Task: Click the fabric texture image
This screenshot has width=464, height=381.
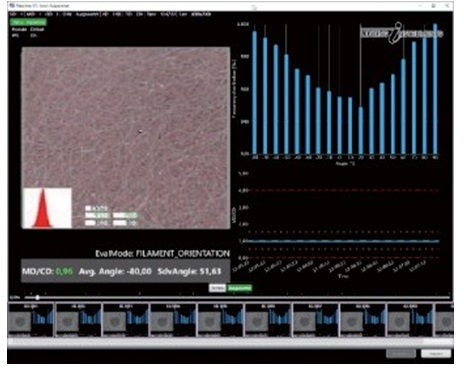Action: point(126,138)
